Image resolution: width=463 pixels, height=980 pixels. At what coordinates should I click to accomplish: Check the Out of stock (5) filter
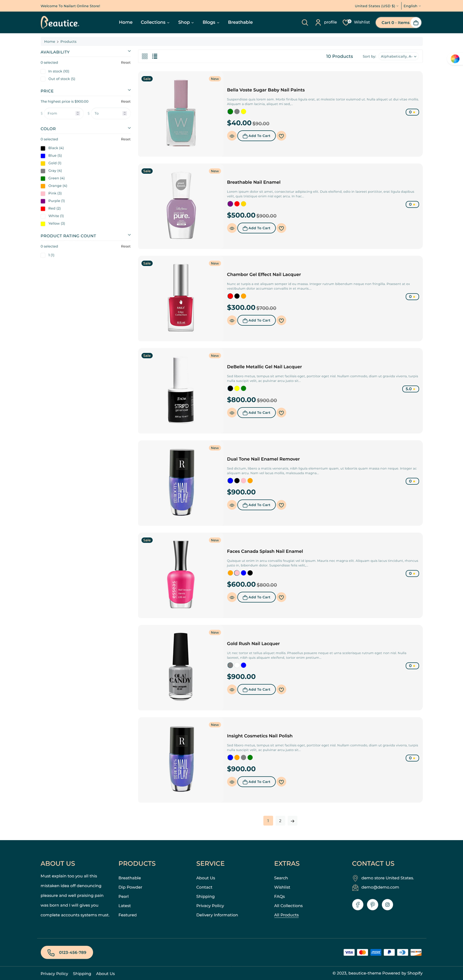43,79
